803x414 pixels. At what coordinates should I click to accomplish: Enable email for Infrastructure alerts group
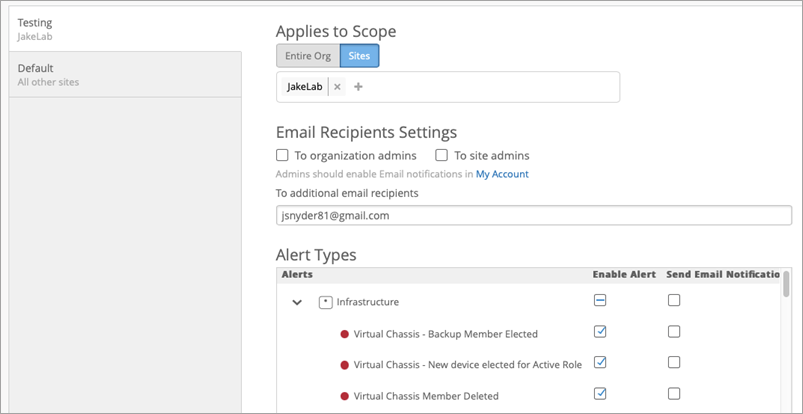pos(674,300)
